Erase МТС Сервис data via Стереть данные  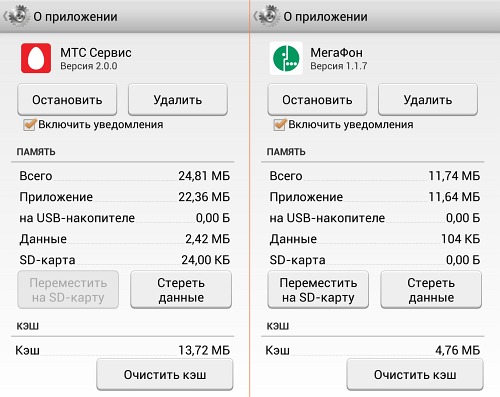pyautogui.click(x=181, y=290)
